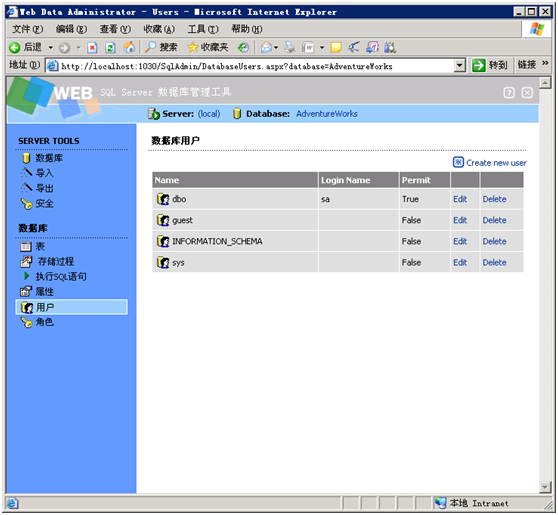Open the Edit (编辑) menu
The height and width of the screenshot is (515, 558).
pos(71,29)
